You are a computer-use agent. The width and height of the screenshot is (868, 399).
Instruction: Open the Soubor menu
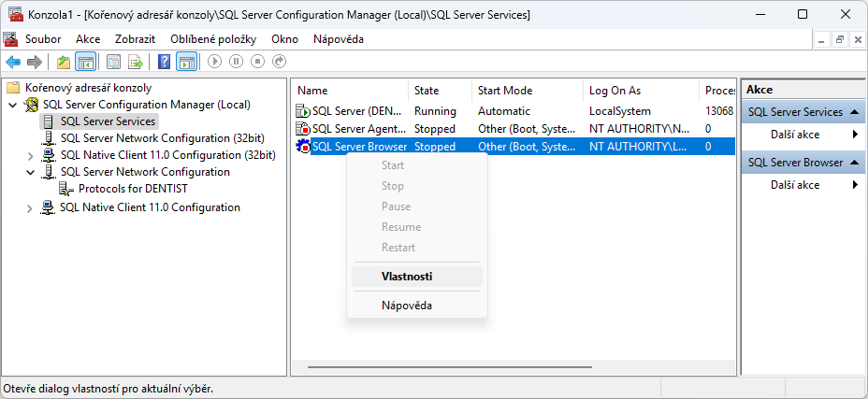[43, 39]
